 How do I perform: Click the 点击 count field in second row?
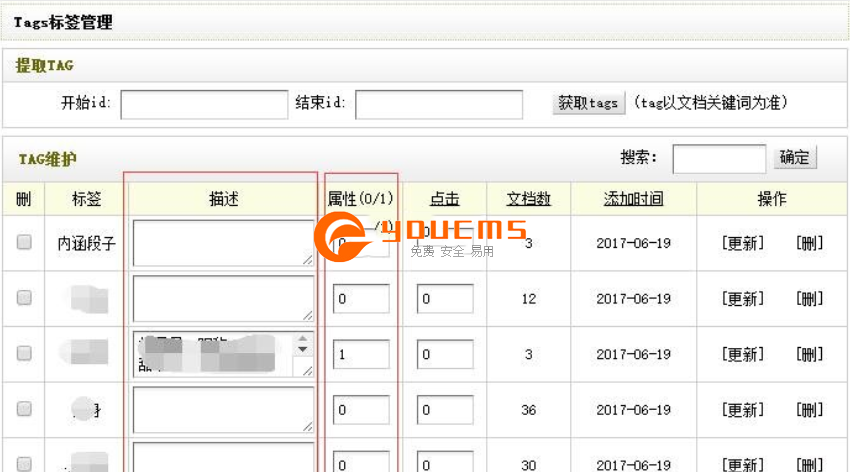pos(445,299)
